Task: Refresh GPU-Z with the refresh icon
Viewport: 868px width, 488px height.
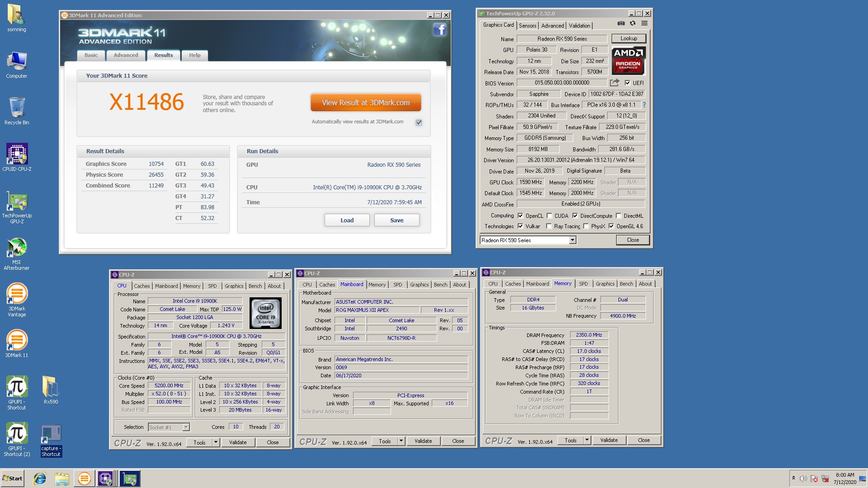Action: tap(632, 23)
